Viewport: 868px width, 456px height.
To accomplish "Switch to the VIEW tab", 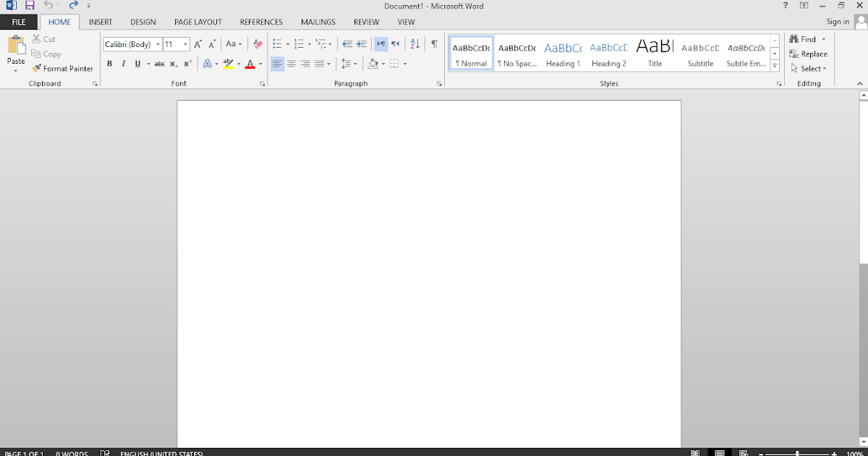I will [x=406, y=22].
